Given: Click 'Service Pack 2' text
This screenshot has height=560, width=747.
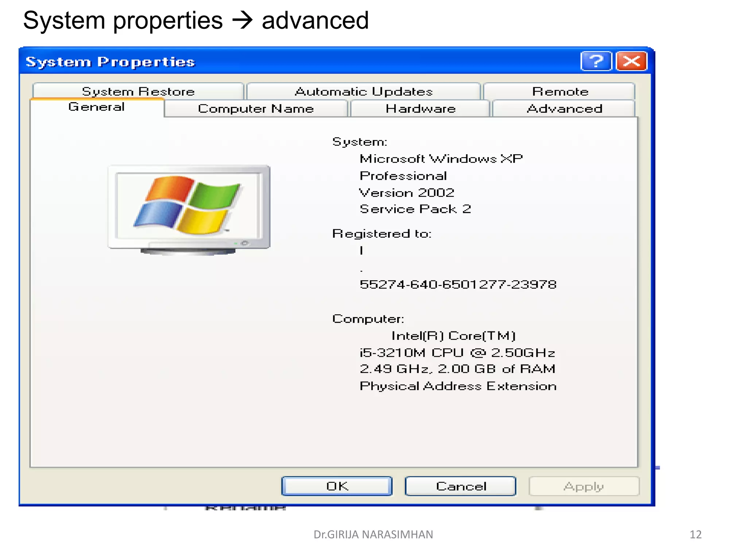Looking at the screenshot, I should [x=415, y=209].
